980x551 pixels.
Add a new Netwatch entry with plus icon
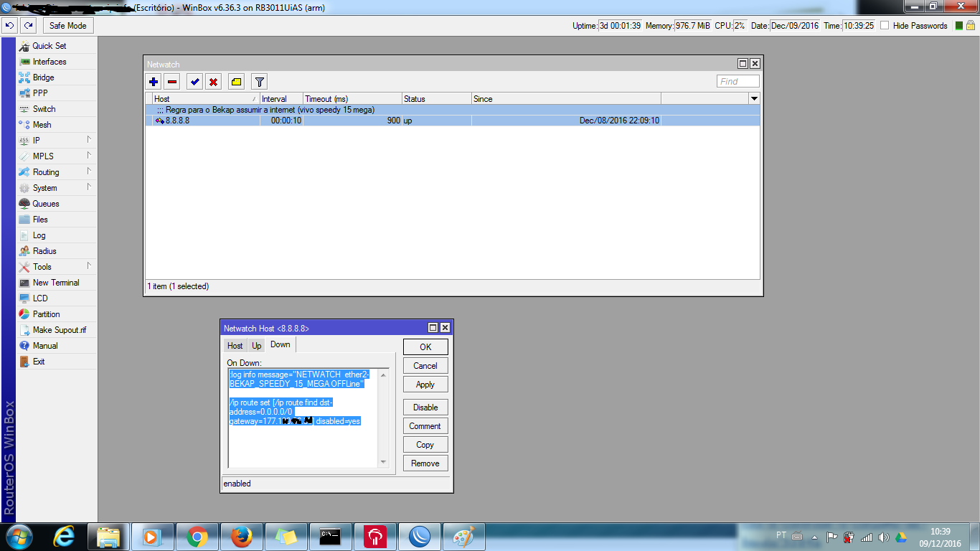point(154,82)
